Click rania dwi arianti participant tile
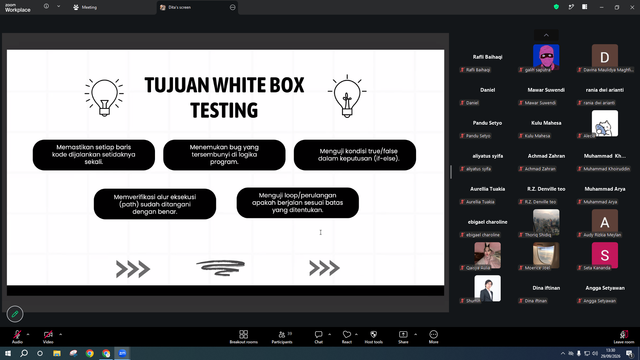Image resolution: width=640 pixels, height=360 pixels. tap(605, 91)
